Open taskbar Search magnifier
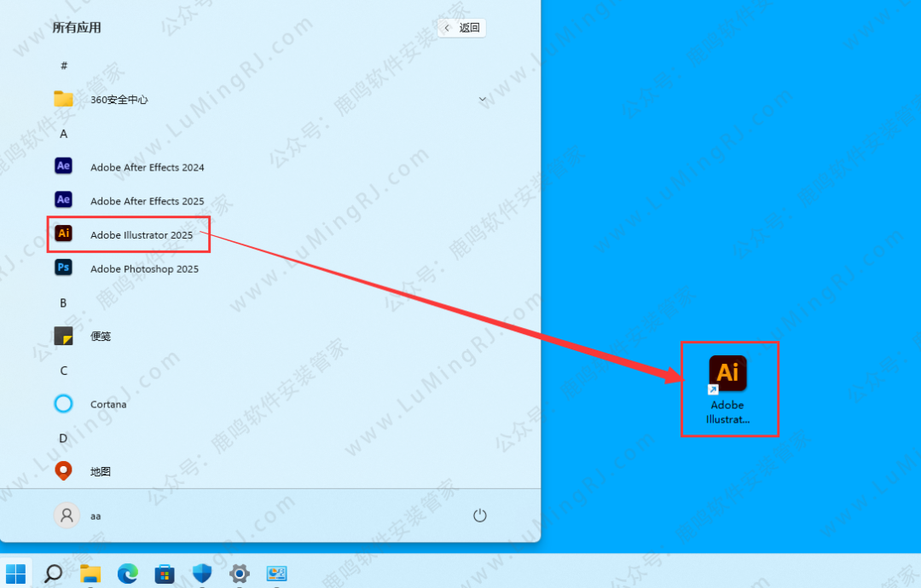 pyautogui.click(x=53, y=574)
